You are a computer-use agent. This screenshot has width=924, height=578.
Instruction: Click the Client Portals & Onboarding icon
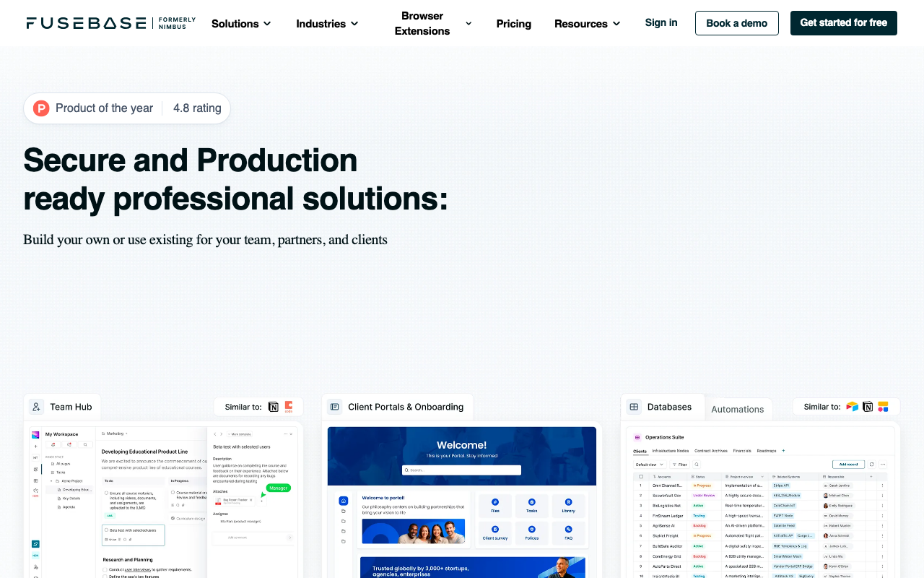pyautogui.click(x=335, y=407)
